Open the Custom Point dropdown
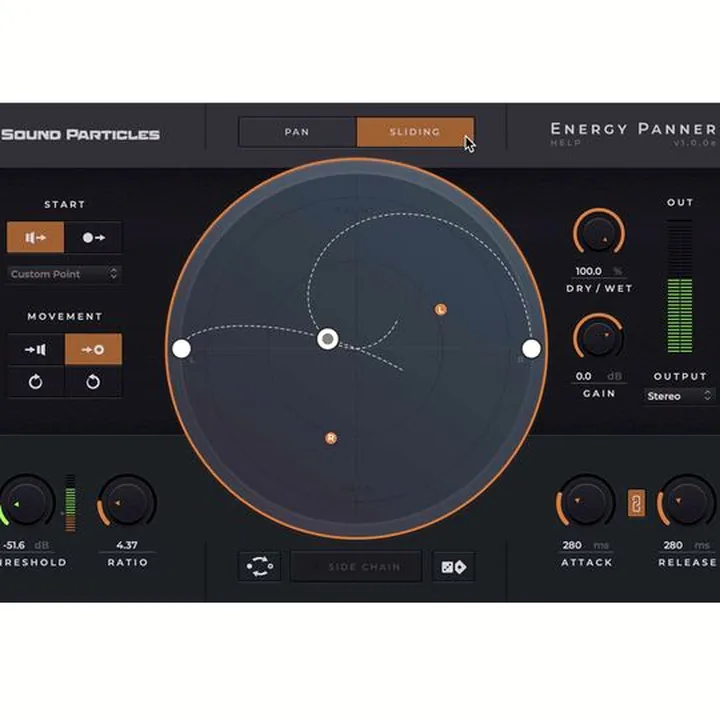This screenshot has width=720, height=720. pyautogui.click(x=64, y=274)
